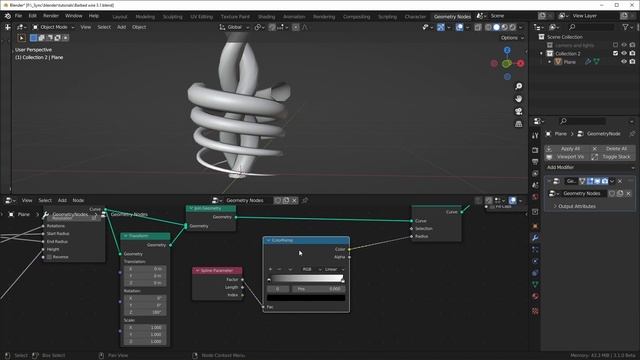Disable Plane in renders camera icon
This screenshot has width=640, height=360.
pyautogui.click(x=632, y=62)
